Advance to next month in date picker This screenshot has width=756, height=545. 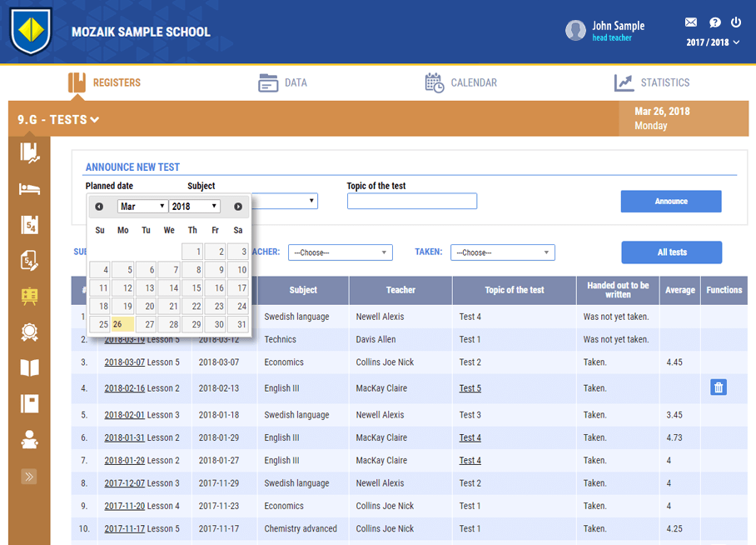[238, 207]
